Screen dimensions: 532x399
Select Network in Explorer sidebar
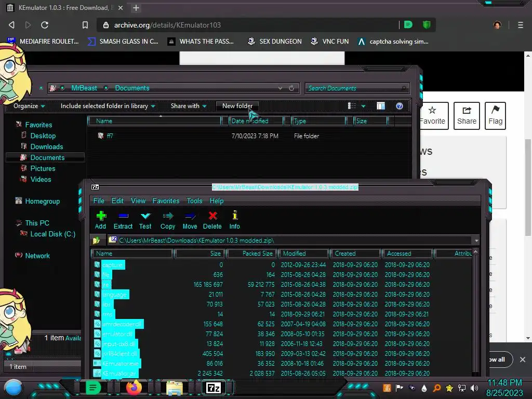coord(37,256)
